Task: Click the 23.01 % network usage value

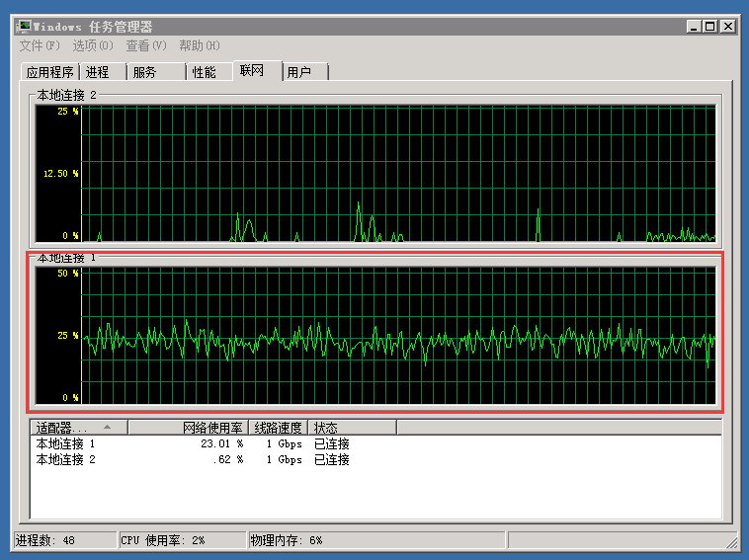Action: pos(222,444)
